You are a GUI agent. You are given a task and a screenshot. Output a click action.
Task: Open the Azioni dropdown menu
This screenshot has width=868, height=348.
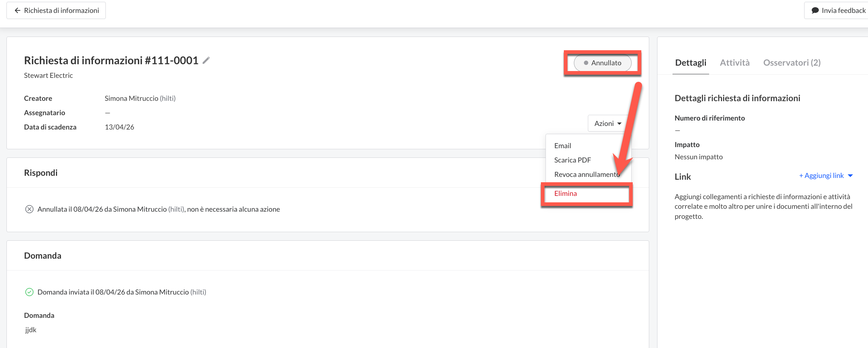tap(608, 123)
